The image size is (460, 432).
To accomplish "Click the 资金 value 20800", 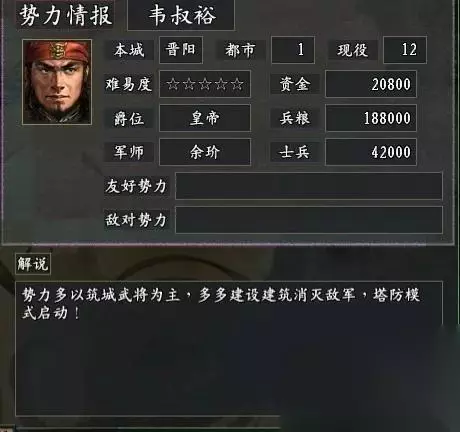I will (x=371, y=84).
